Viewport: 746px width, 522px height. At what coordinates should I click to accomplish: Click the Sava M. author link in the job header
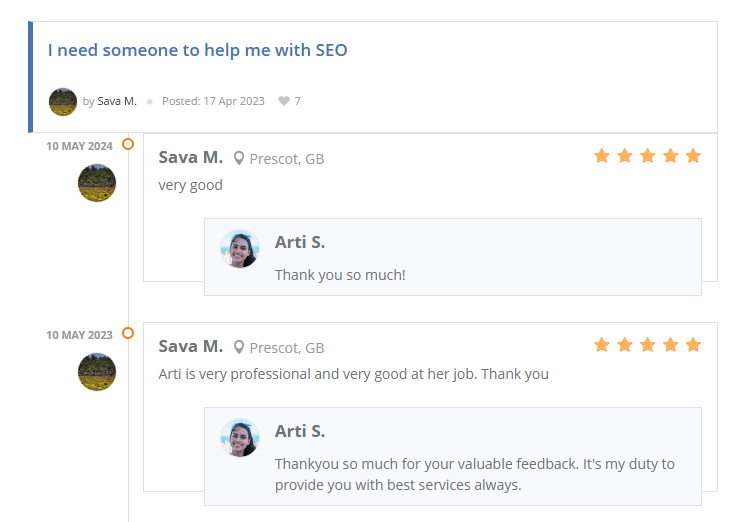[x=116, y=101]
